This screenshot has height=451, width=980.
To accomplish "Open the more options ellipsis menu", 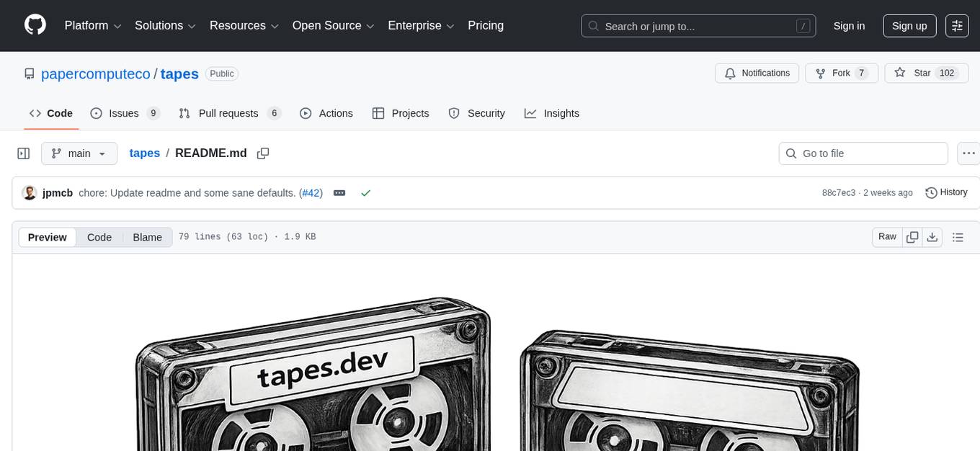I will pyautogui.click(x=968, y=153).
